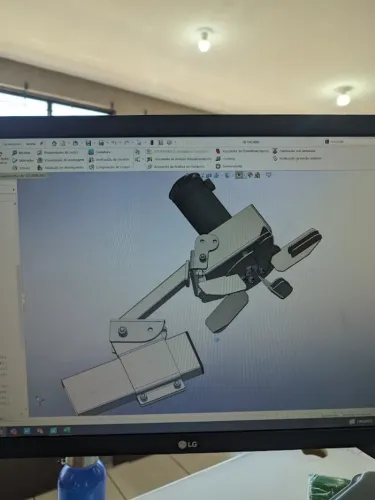Run Verificação de simetria
This screenshot has width=375, height=500.
tap(109, 160)
